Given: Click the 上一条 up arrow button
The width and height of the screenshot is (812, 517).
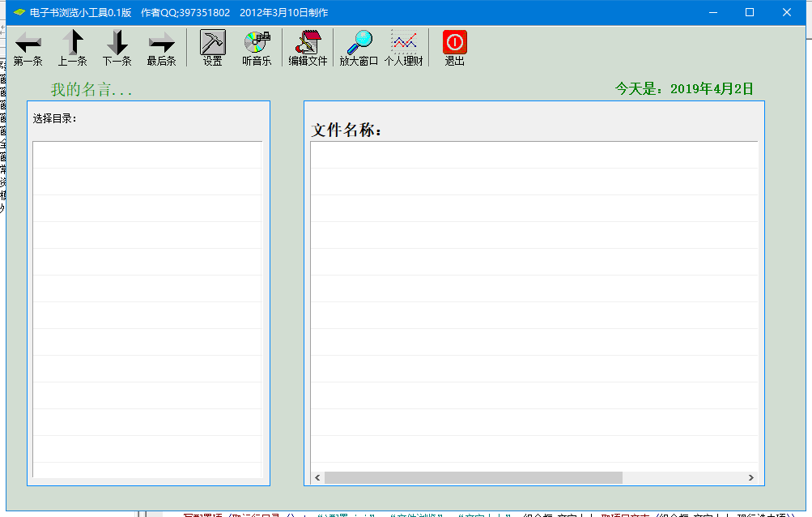Looking at the screenshot, I should [x=73, y=48].
